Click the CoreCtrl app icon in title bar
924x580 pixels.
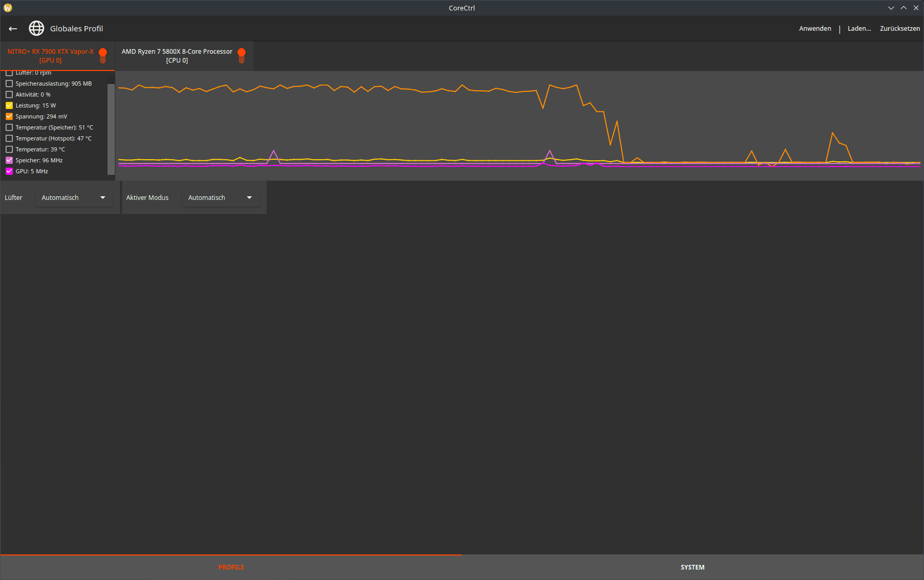(x=8, y=8)
